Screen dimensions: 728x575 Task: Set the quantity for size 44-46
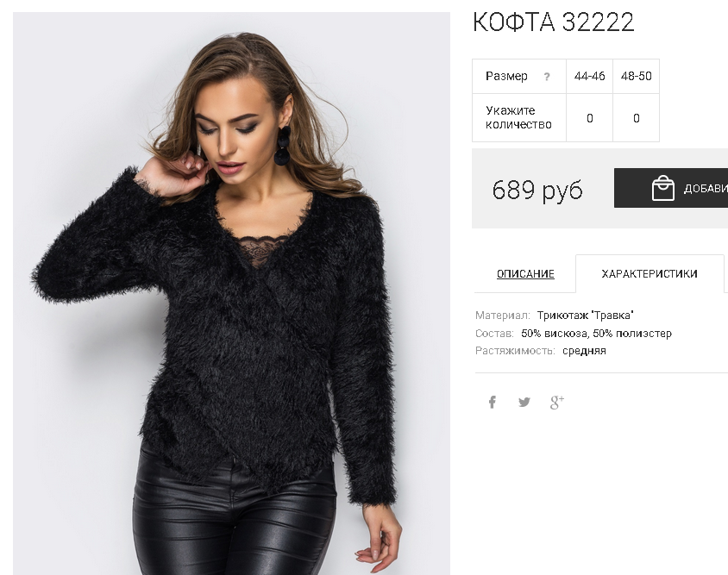[590, 118]
